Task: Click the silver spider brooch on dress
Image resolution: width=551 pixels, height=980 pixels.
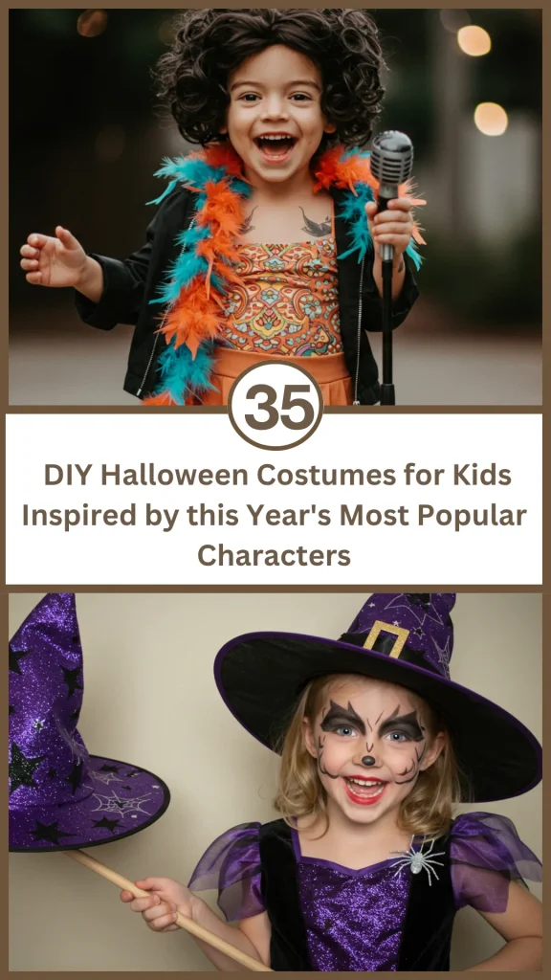Action: point(418,858)
